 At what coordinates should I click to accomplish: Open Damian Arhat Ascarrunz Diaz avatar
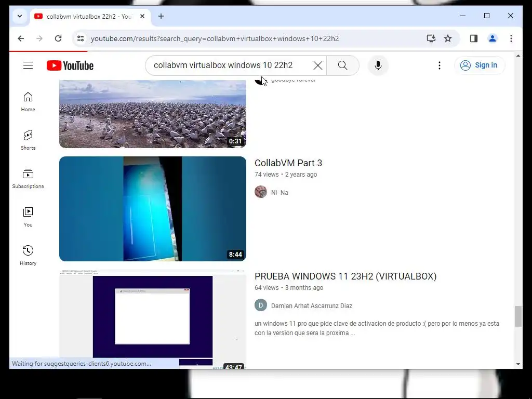261,305
